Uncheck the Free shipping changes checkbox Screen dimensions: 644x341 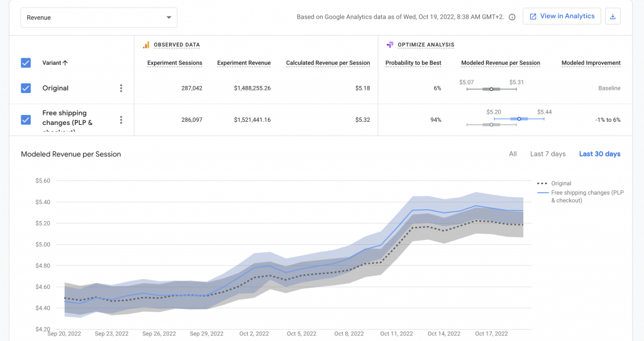26,120
